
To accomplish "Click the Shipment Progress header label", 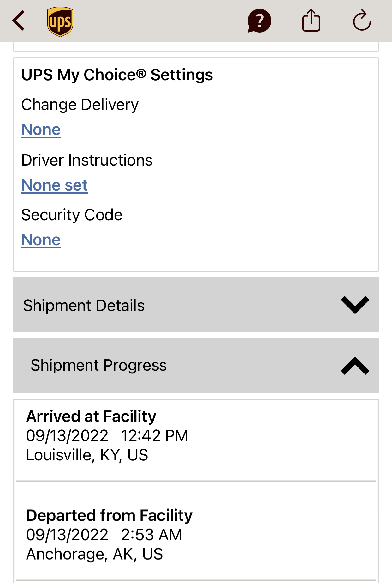I will click(98, 365).
